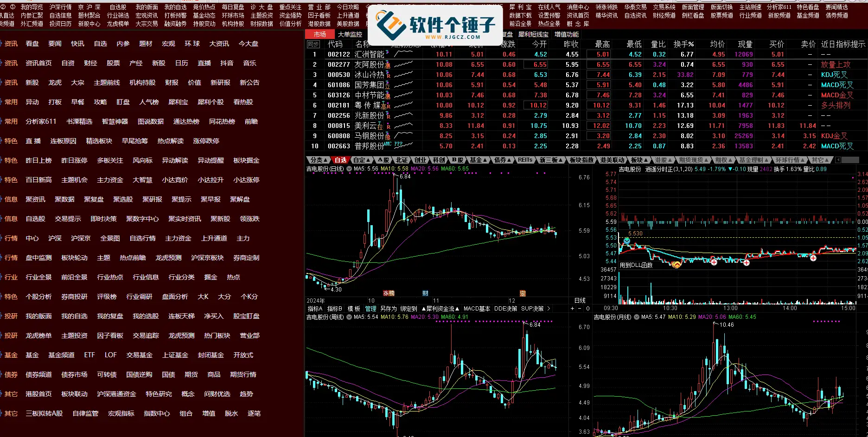Expand the 基金 tab dropdown

pos(479,160)
